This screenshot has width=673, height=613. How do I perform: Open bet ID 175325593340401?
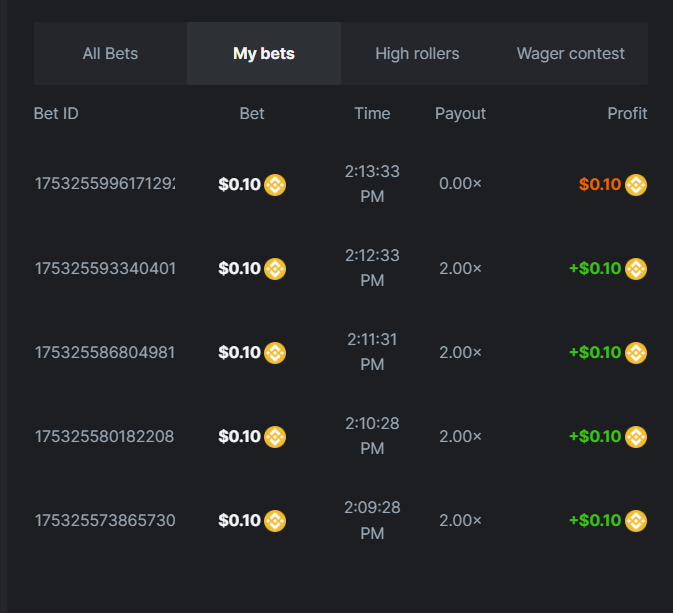105,269
